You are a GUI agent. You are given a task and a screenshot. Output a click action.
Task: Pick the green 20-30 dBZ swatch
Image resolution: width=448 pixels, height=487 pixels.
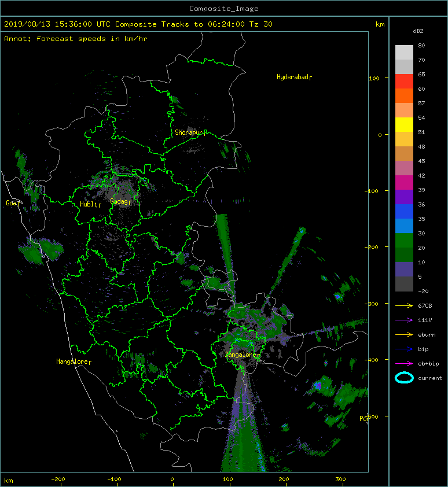(404, 240)
